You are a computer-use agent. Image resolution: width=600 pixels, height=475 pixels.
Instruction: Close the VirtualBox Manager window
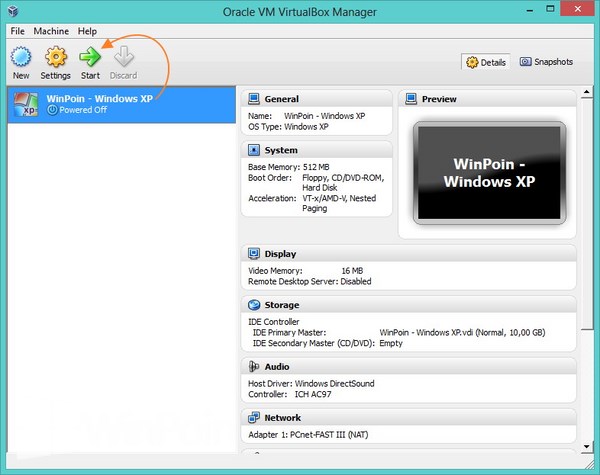(x=577, y=8)
